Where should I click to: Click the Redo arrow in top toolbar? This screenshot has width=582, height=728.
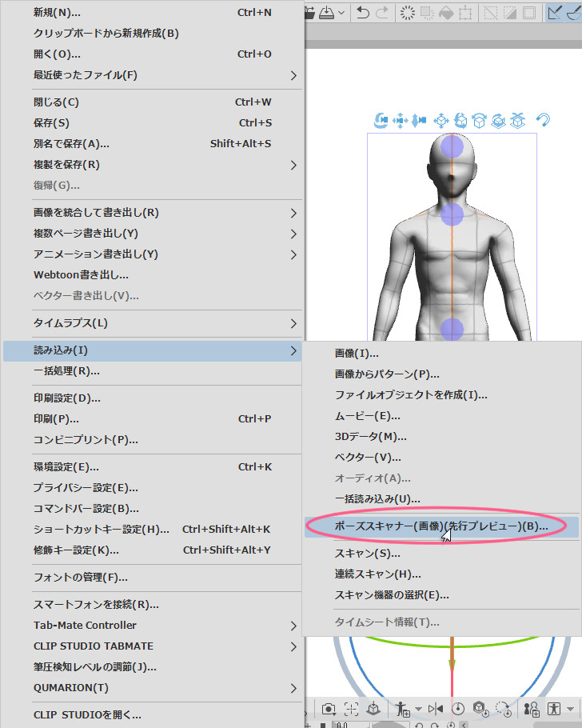[x=382, y=13]
